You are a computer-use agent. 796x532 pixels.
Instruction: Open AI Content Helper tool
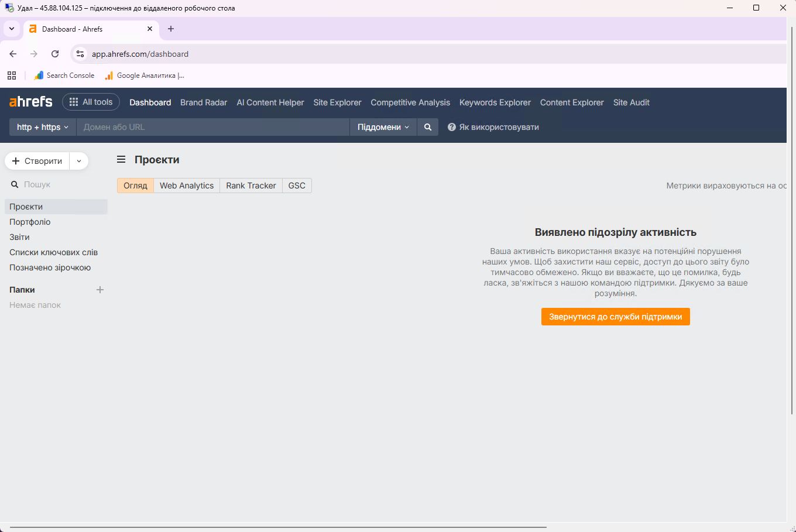click(270, 102)
